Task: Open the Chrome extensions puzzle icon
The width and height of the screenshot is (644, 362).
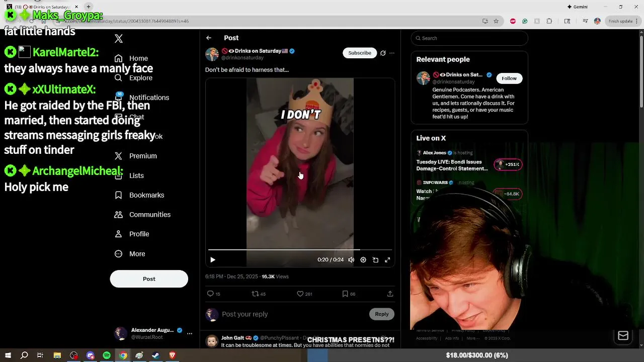Action: (x=549, y=21)
